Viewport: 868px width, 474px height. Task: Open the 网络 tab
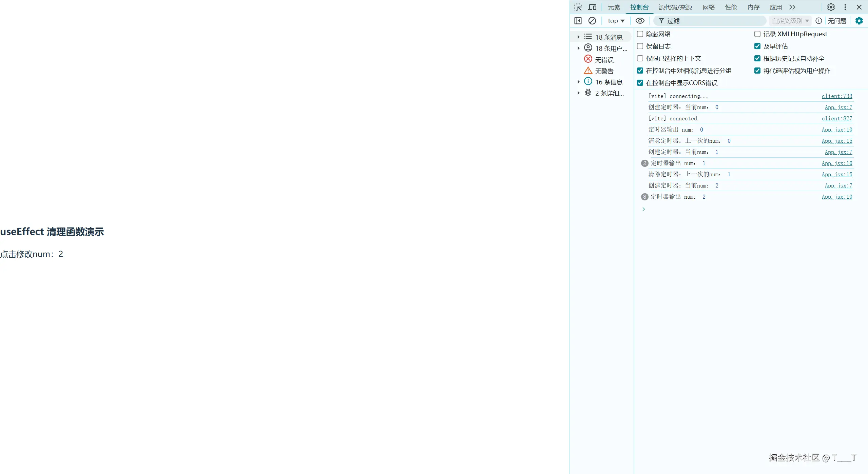point(709,7)
